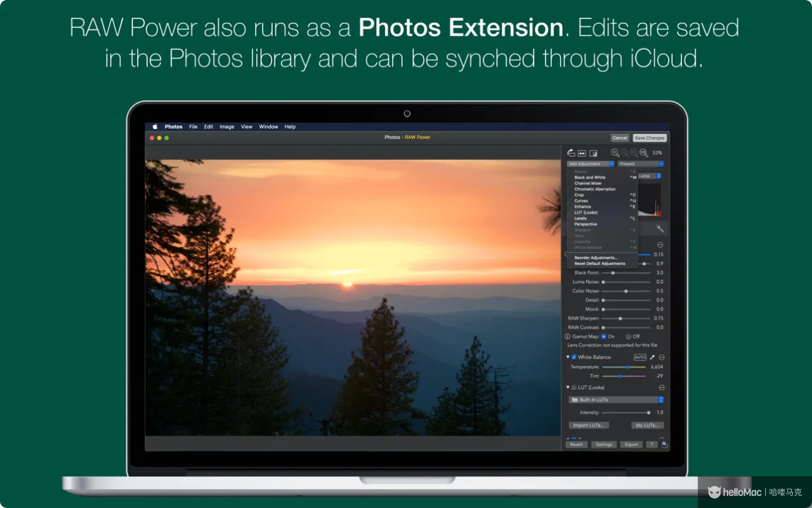Open the Window menu
Viewport: 812px width, 508px height.
tap(268, 127)
